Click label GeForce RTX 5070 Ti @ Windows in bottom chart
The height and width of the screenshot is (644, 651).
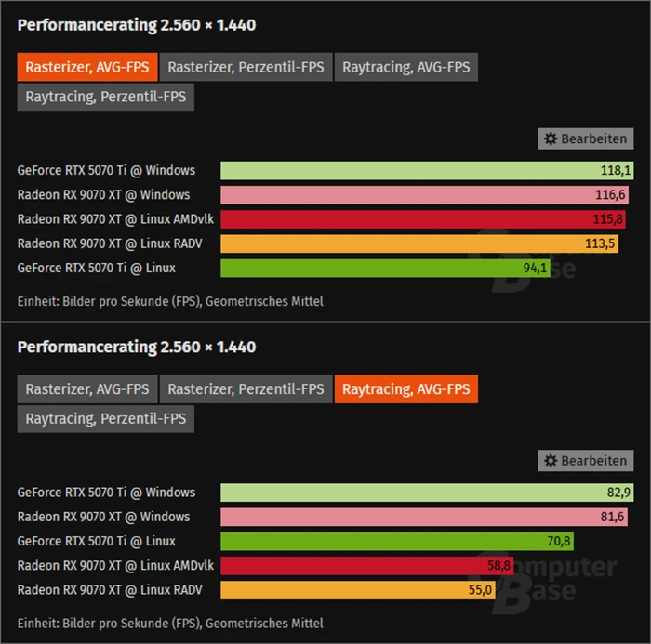(106, 493)
